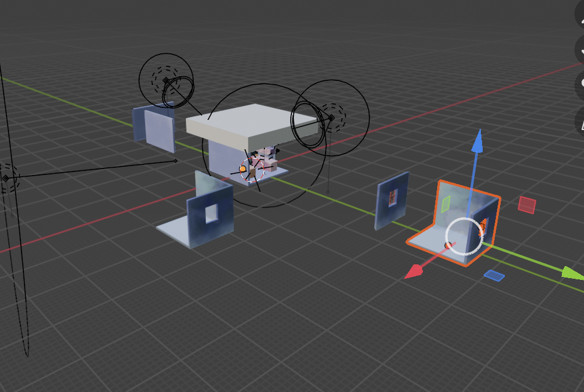Select the spot light above the left wall panels
Viewport: 584px width, 392px height.
[165, 80]
